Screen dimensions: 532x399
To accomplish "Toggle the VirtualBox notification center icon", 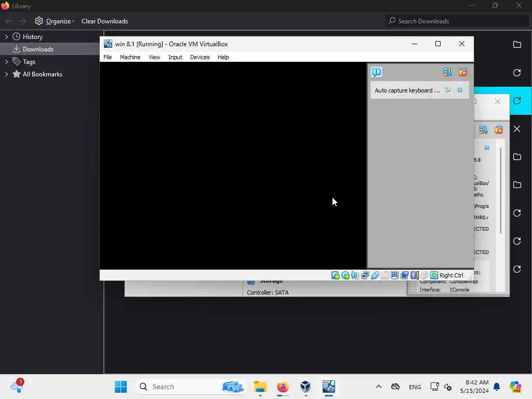I will pyautogui.click(x=377, y=72).
